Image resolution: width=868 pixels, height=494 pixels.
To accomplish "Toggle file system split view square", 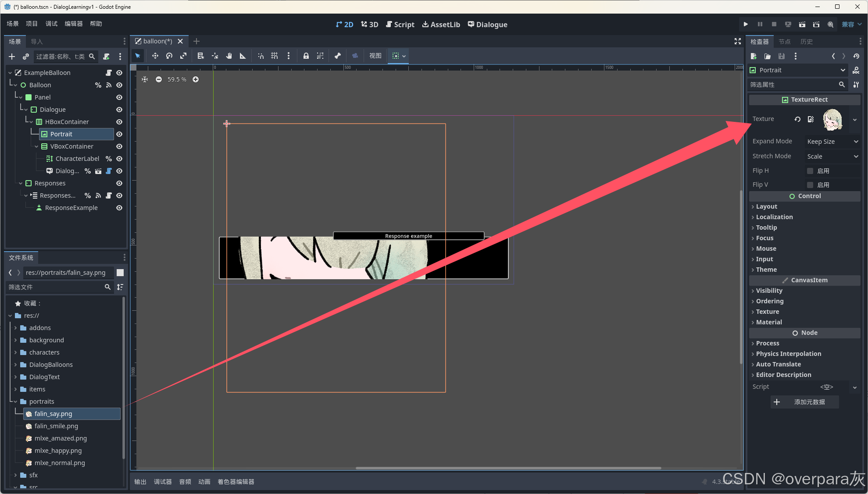I will [120, 273].
